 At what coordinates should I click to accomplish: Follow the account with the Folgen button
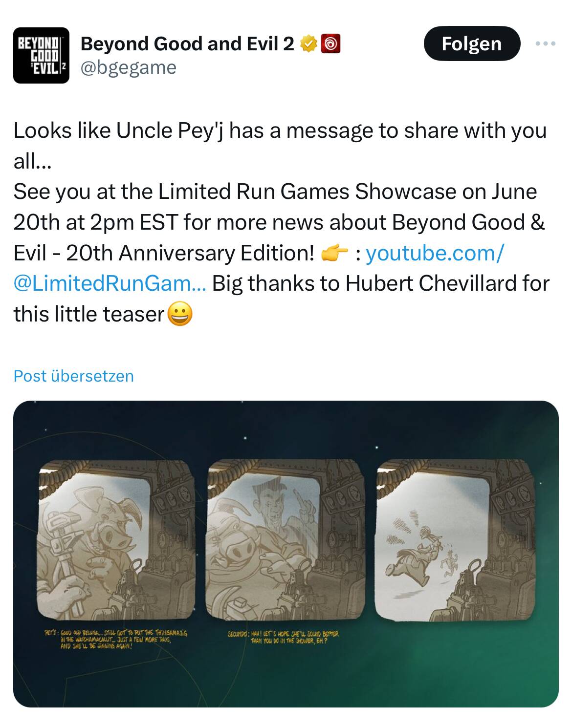click(471, 43)
